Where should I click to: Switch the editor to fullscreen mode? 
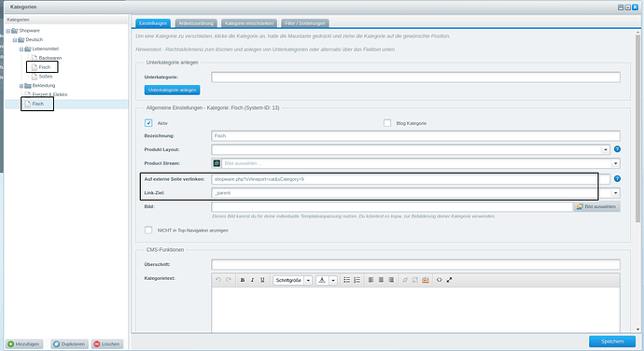[449, 280]
